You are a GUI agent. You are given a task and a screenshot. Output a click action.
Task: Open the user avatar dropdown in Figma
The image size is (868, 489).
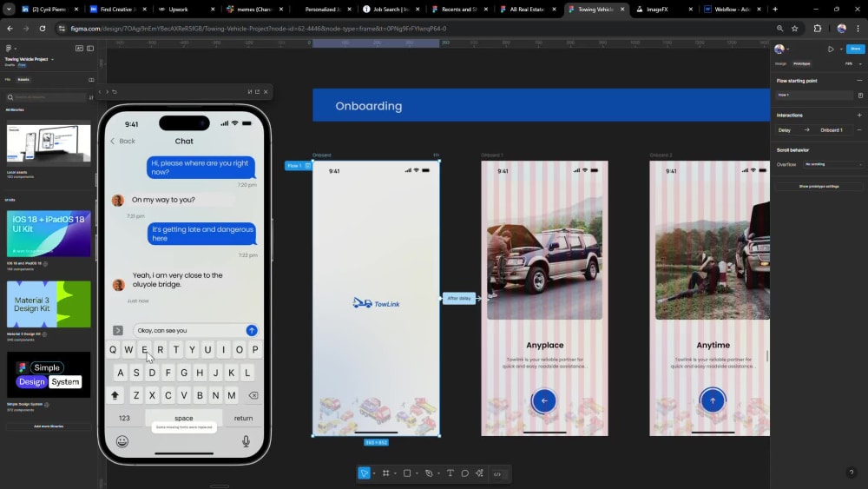click(782, 50)
